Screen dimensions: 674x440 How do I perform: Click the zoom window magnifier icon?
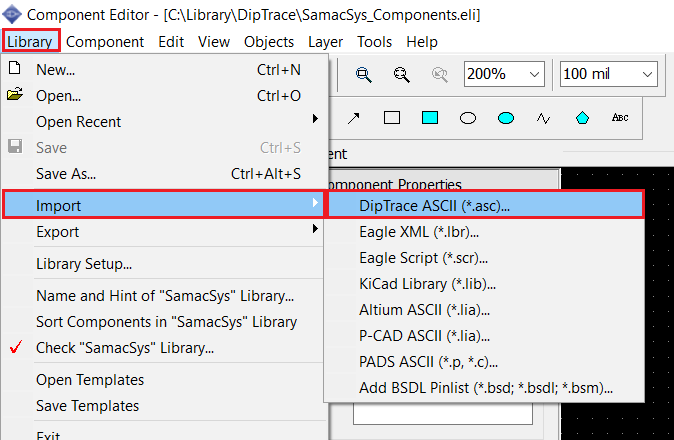coord(364,74)
